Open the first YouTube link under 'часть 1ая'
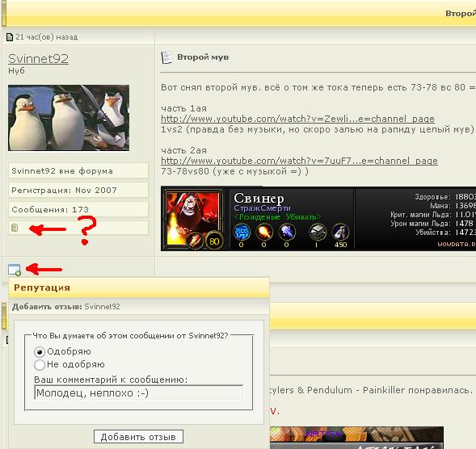The width and height of the screenshot is (476, 449). coord(297,119)
